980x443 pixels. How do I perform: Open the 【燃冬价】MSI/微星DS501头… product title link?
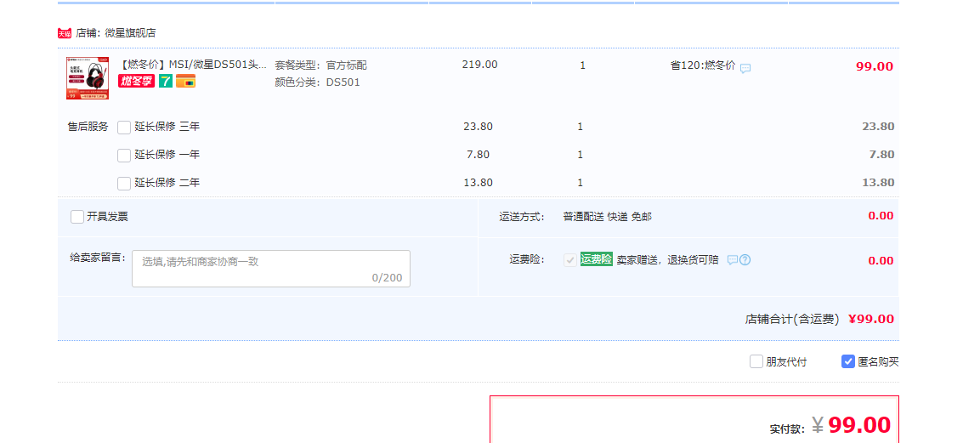click(x=192, y=65)
